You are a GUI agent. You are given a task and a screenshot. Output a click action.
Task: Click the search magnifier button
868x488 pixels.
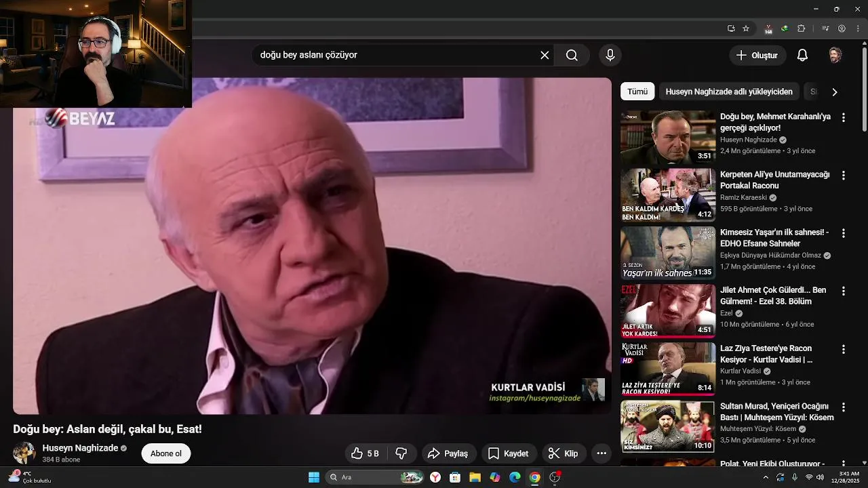pyautogui.click(x=572, y=55)
